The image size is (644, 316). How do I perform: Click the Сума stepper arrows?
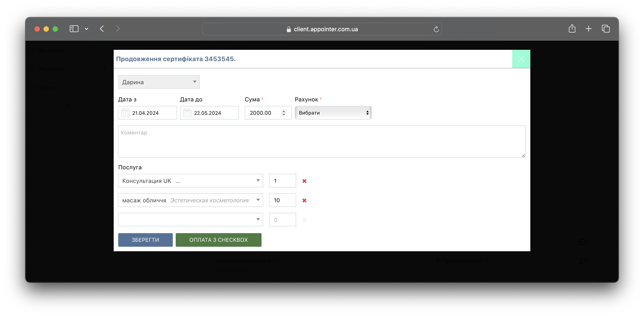pyautogui.click(x=284, y=113)
